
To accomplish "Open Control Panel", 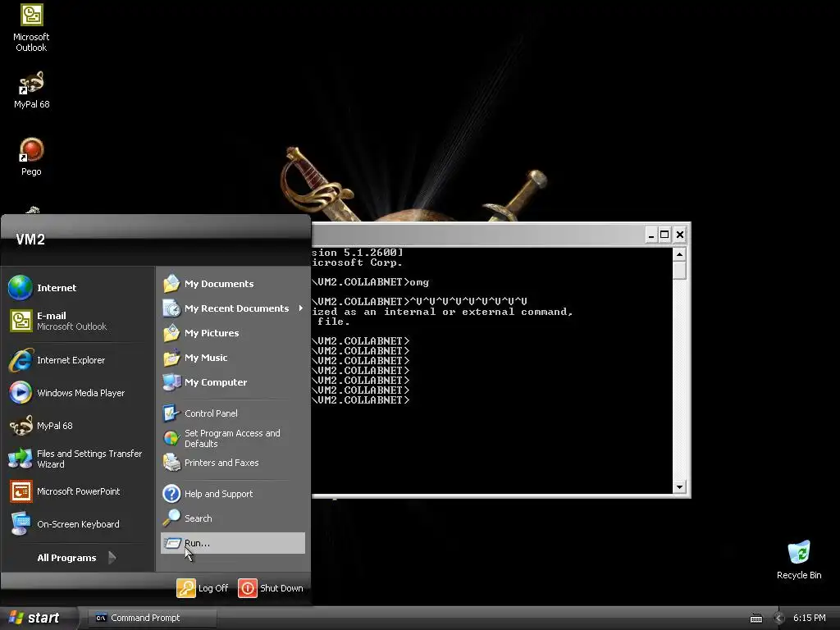I will tap(232, 413).
